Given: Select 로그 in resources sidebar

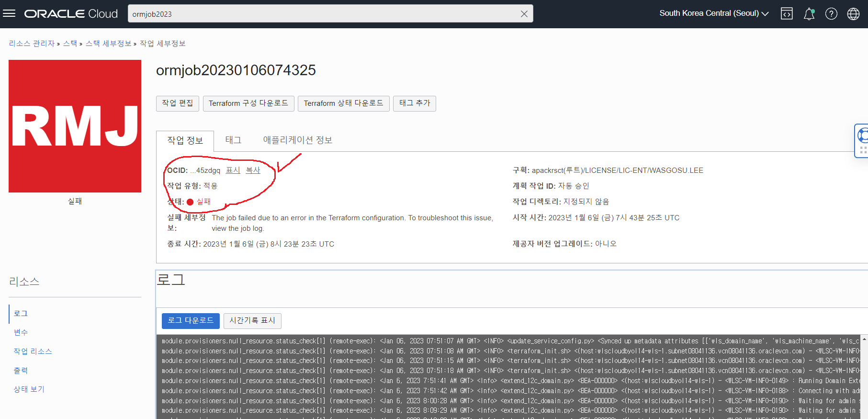Looking at the screenshot, I should (x=21, y=314).
